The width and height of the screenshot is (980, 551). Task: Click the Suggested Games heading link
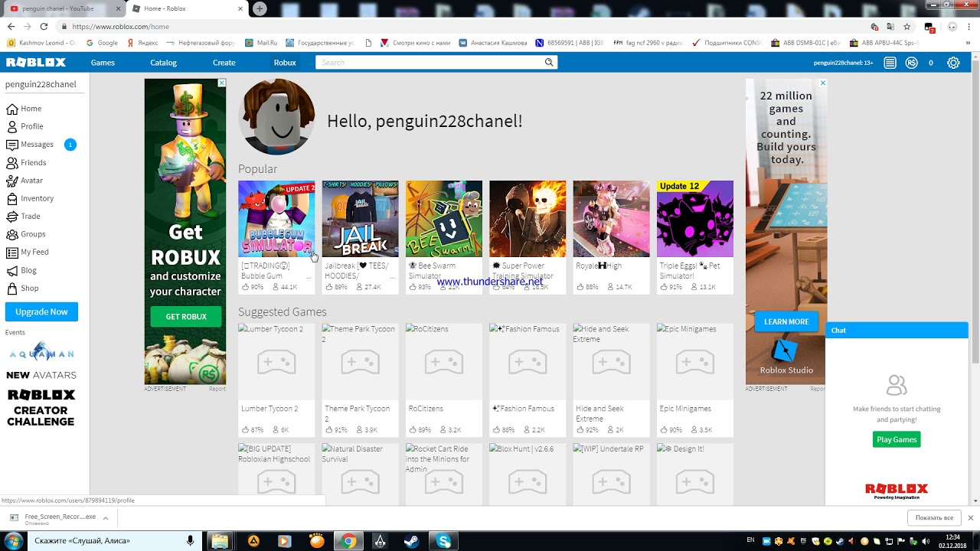[283, 312]
